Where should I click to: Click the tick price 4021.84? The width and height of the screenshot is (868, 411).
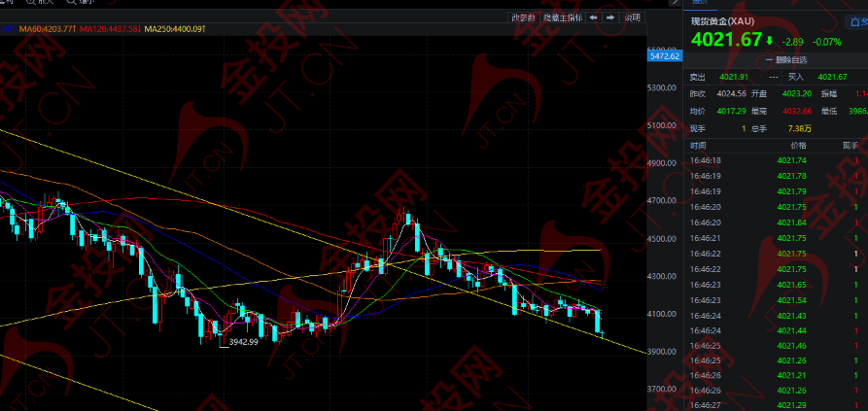pos(791,223)
